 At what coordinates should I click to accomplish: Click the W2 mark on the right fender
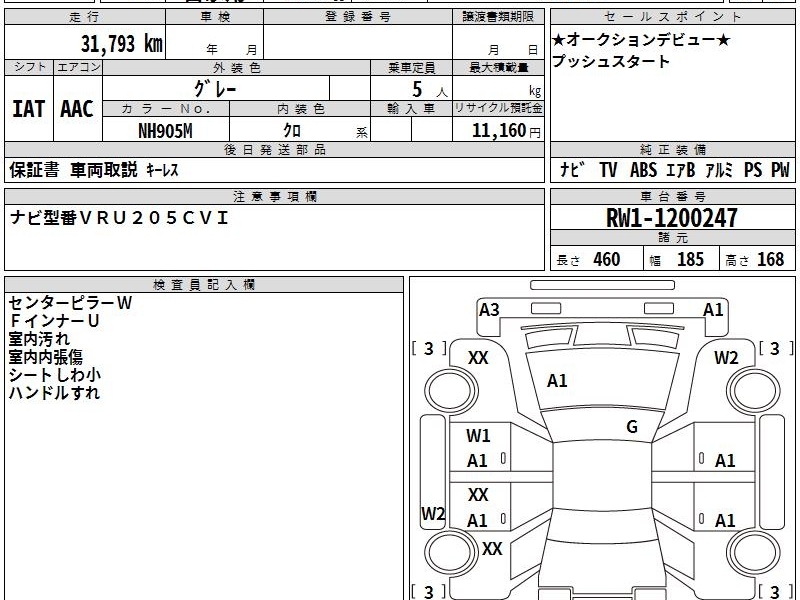pyautogui.click(x=726, y=358)
